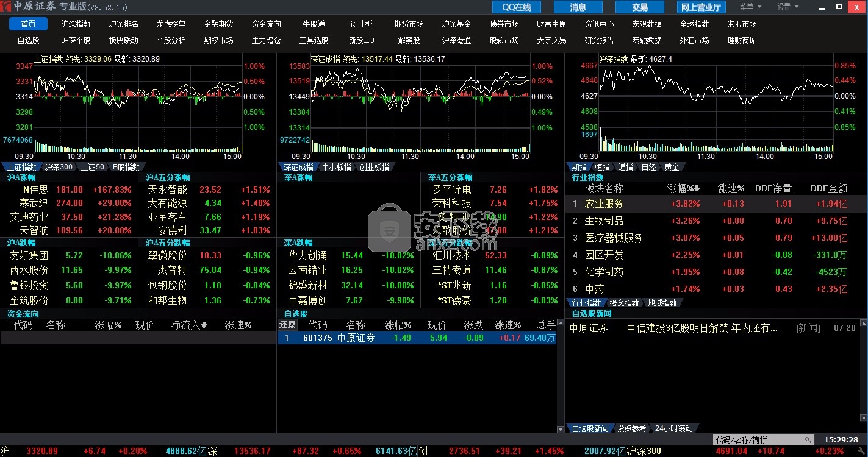Viewport: 868px width, 457px height.
Task: Switch to 概念指数 tab
Action: 625,303
